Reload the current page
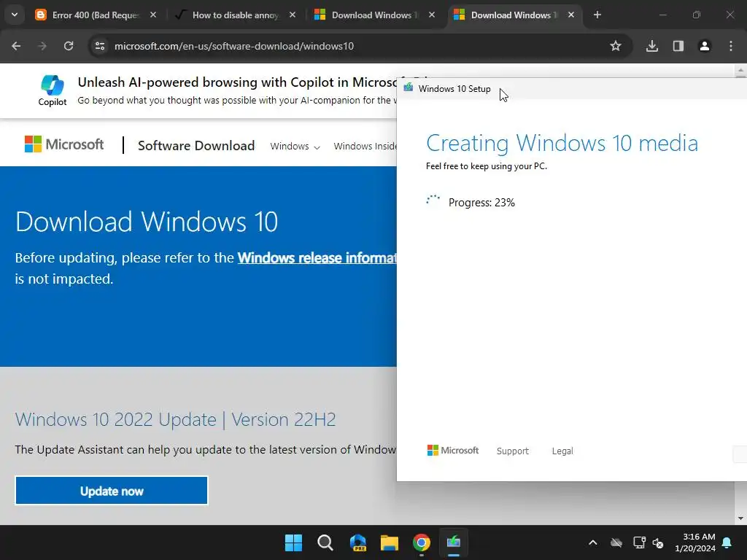 point(69,46)
